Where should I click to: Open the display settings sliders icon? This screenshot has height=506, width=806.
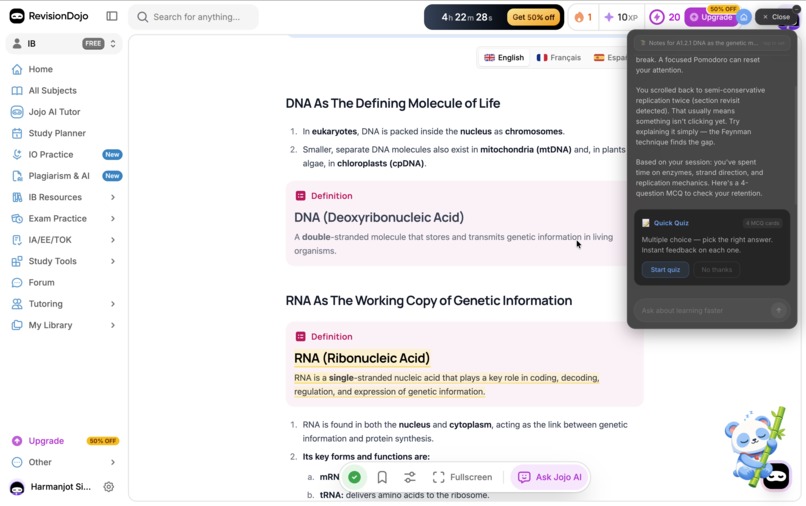410,477
